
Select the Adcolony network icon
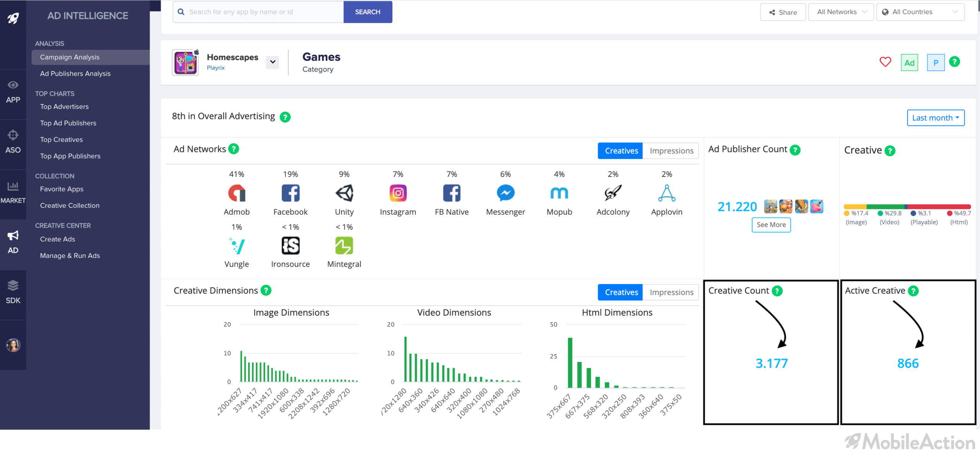(613, 193)
